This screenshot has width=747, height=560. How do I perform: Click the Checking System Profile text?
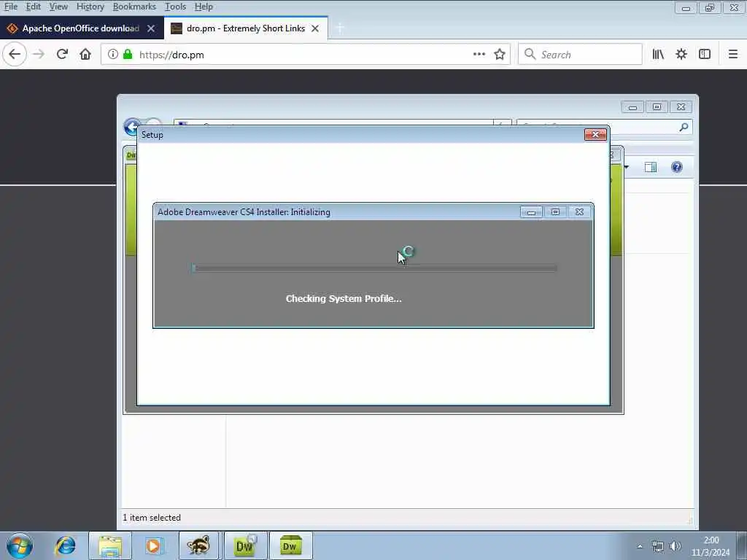(344, 298)
